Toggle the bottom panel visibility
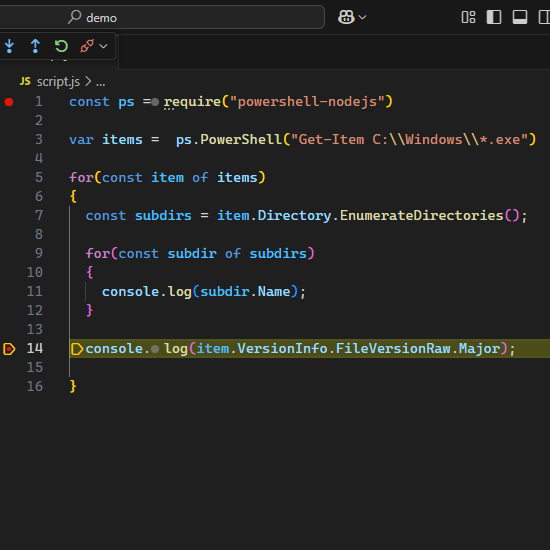The width and height of the screenshot is (550, 550). (520, 17)
